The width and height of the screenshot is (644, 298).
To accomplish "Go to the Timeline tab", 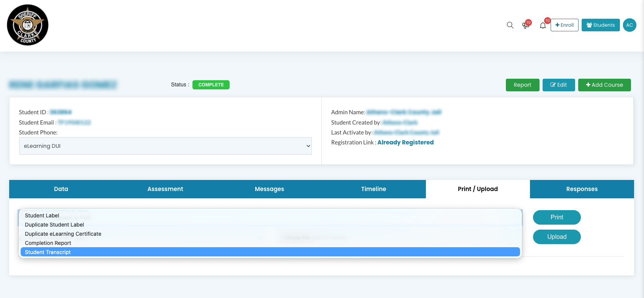I will pyautogui.click(x=373, y=189).
